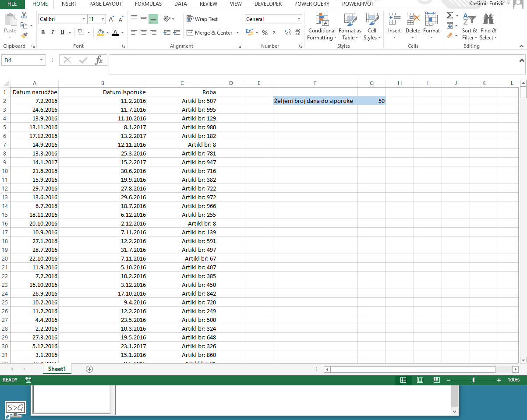Expand the formula bar chevron
The image size is (527, 420).
click(522, 60)
